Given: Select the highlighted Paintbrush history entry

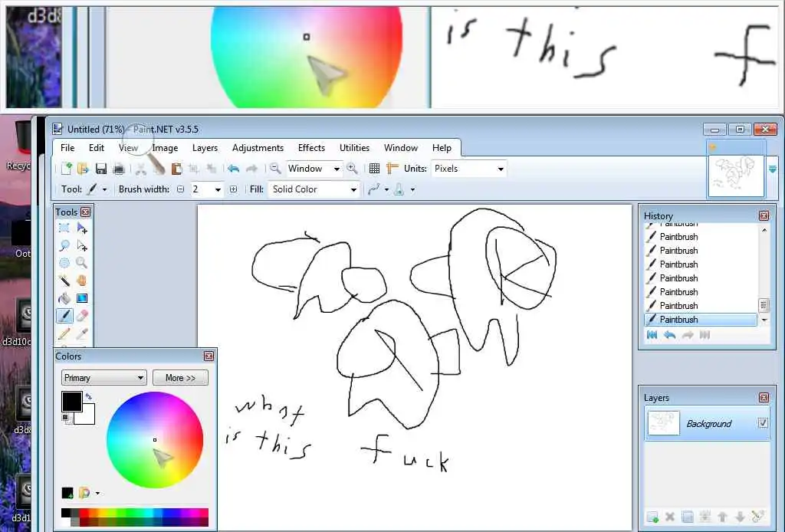Looking at the screenshot, I should [701, 320].
